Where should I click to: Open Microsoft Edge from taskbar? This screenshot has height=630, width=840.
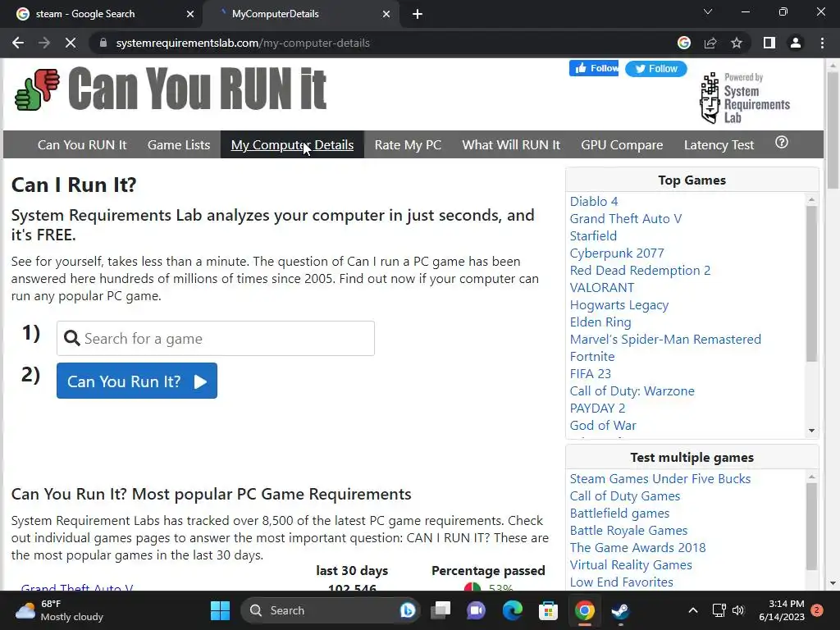click(x=513, y=610)
